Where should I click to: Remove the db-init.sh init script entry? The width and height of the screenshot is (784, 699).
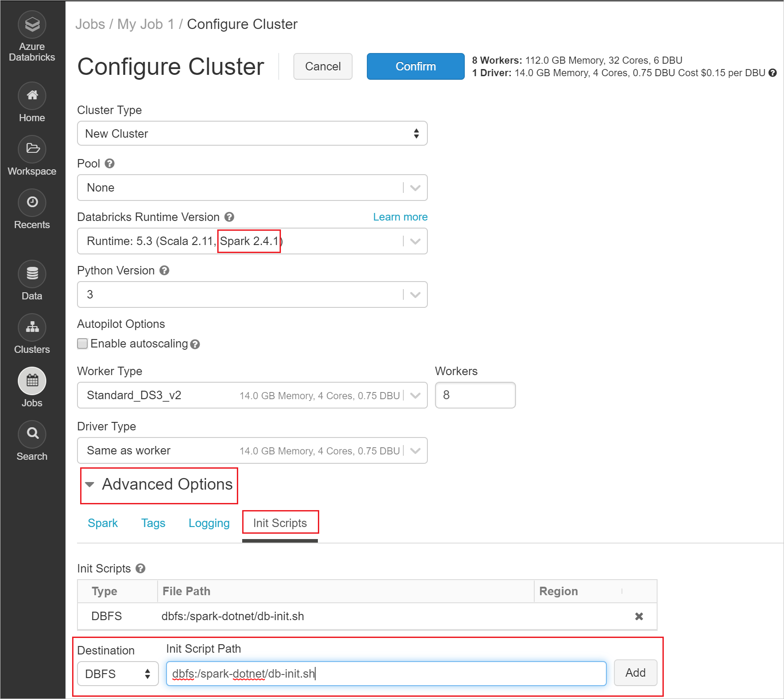click(639, 617)
